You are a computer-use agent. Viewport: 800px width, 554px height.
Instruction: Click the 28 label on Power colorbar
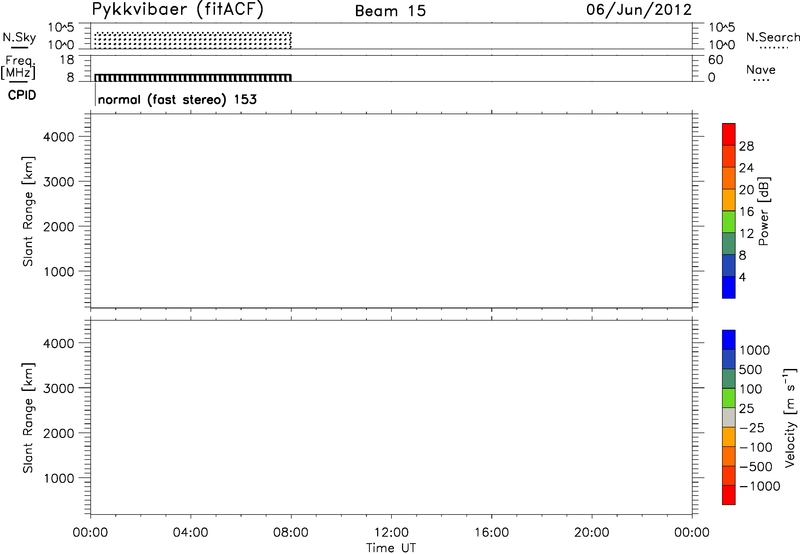click(x=746, y=146)
